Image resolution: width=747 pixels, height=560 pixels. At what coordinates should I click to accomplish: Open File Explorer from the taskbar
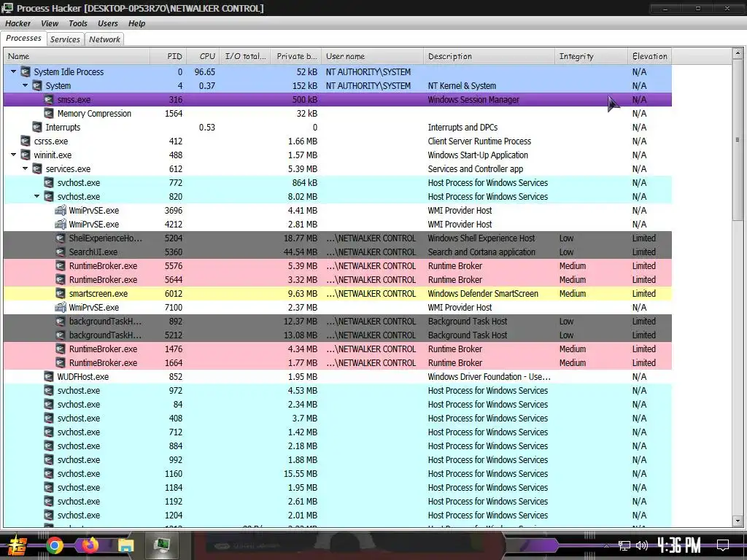tap(125, 545)
